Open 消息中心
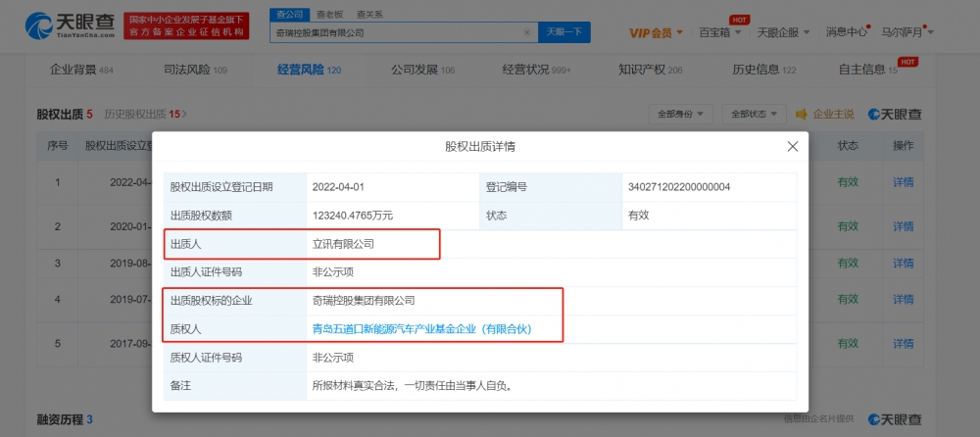The height and width of the screenshot is (437, 980). [847, 32]
